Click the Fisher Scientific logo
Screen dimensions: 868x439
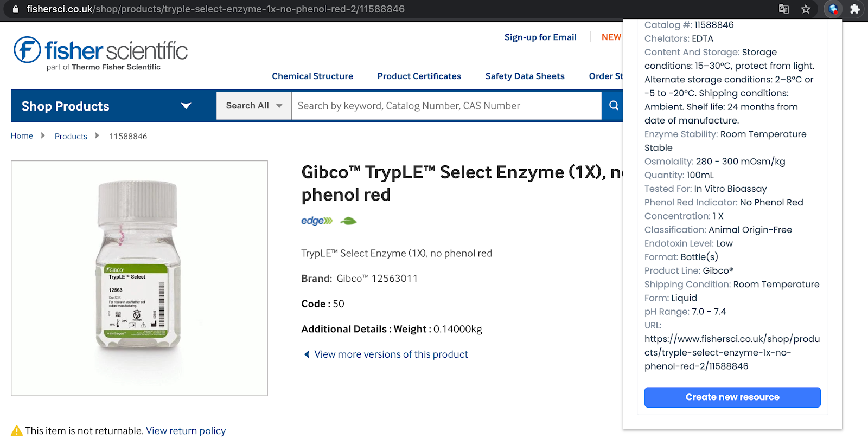pos(99,51)
